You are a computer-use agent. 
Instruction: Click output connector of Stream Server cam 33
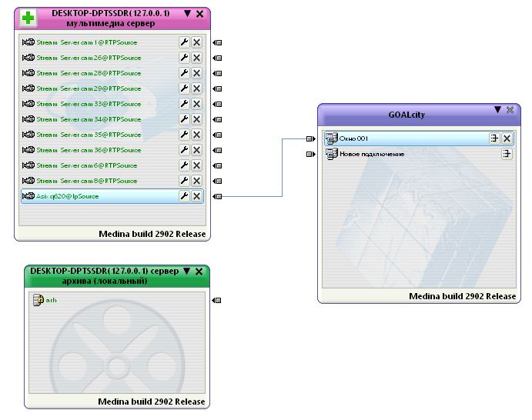point(217,104)
